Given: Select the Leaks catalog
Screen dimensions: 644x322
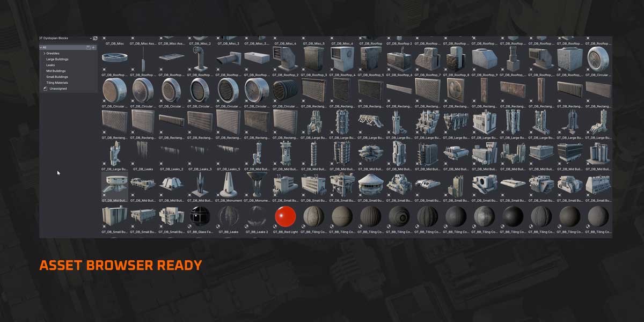Looking at the screenshot, I should (50, 65).
